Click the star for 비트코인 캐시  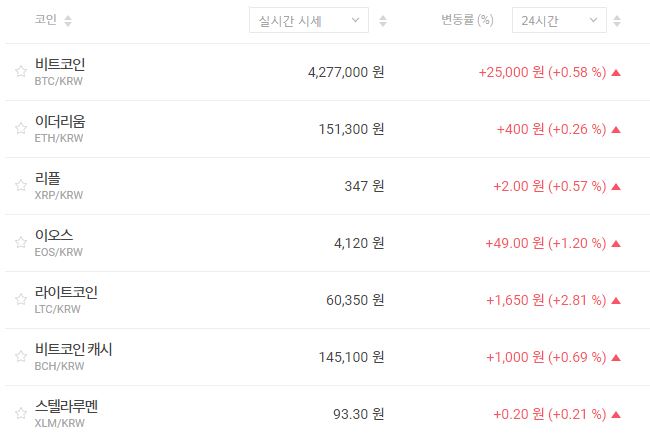(20, 356)
